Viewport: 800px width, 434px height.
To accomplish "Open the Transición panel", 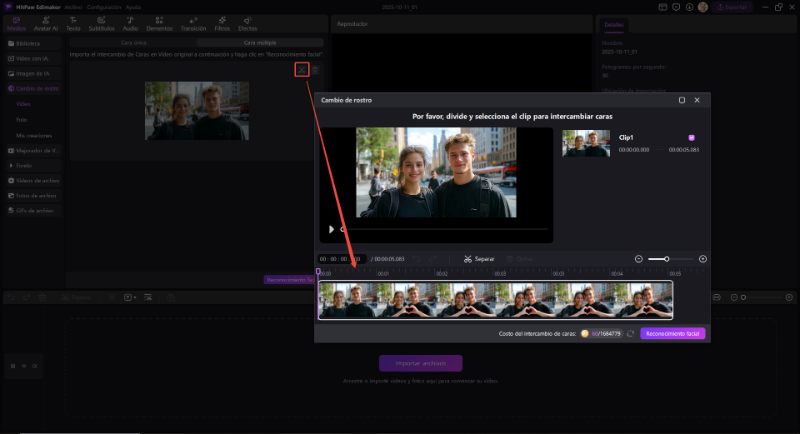I will [x=193, y=26].
